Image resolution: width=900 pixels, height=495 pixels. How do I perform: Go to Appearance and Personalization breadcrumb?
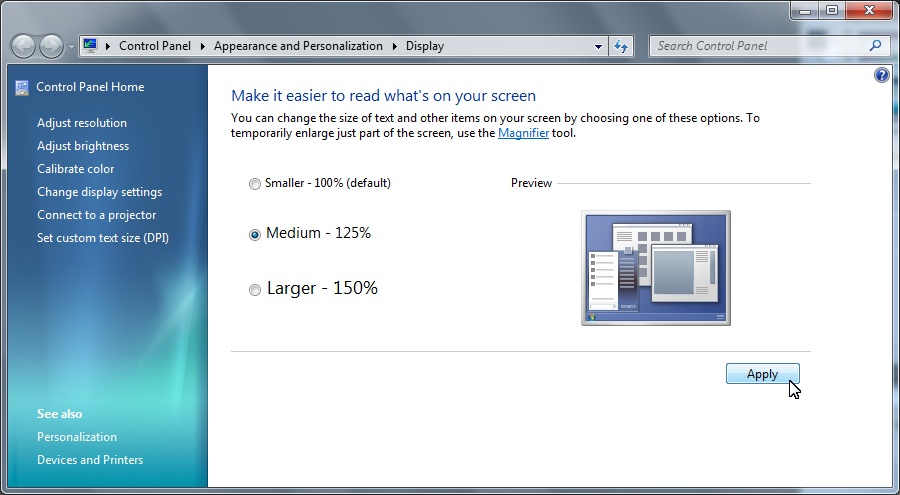(298, 46)
